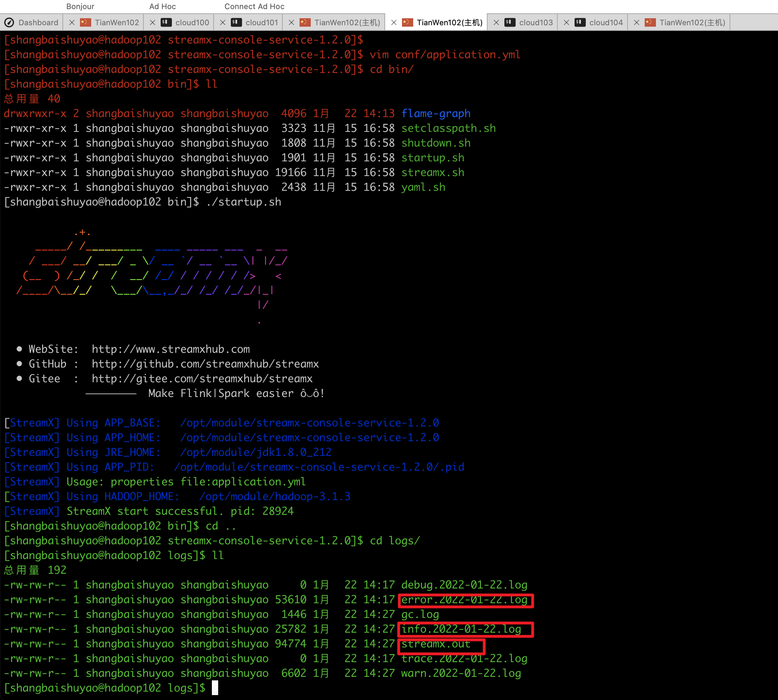Click the gc.log file name

(420, 614)
